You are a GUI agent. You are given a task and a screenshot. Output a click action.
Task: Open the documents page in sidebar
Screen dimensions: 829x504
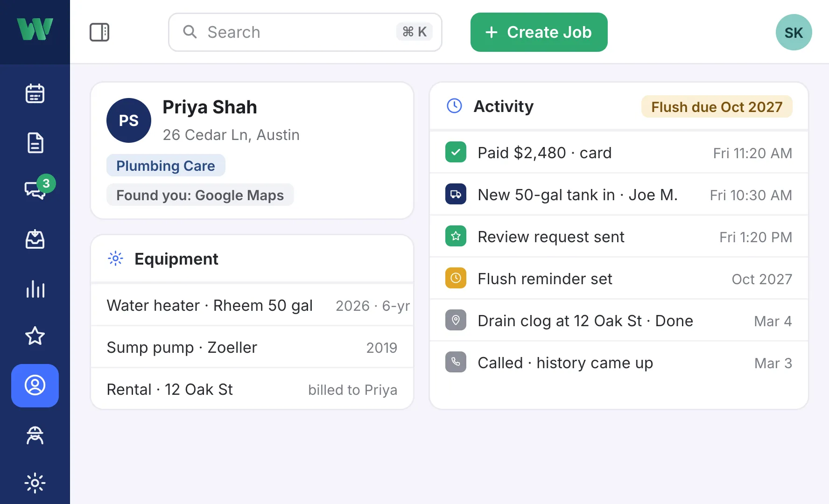click(35, 143)
